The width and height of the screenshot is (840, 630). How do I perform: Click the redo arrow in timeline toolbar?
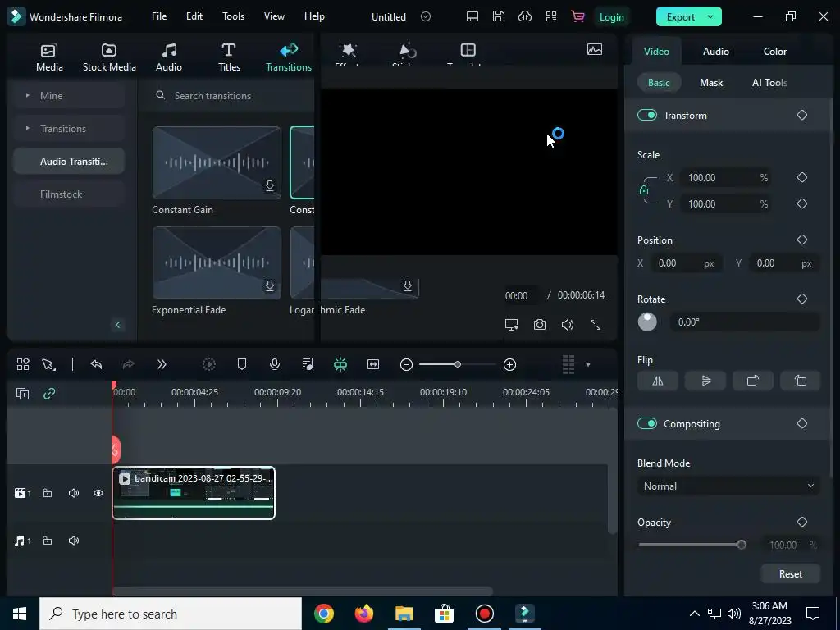(x=129, y=364)
